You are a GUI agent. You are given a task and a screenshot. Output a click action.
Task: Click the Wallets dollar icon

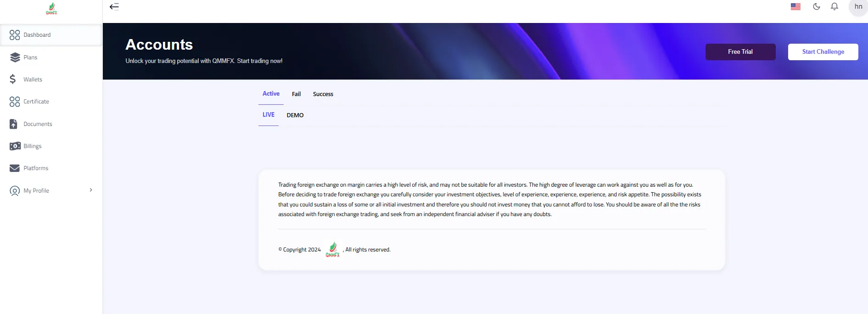pyautogui.click(x=13, y=79)
